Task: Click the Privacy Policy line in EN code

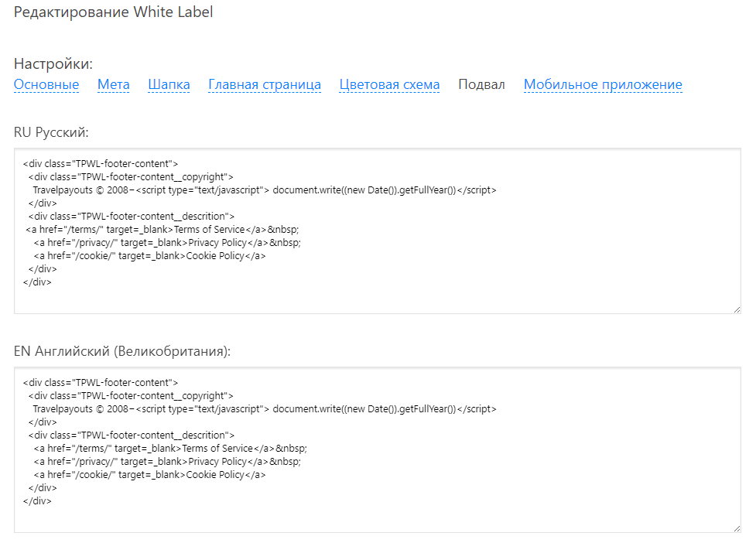Action: (x=166, y=462)
